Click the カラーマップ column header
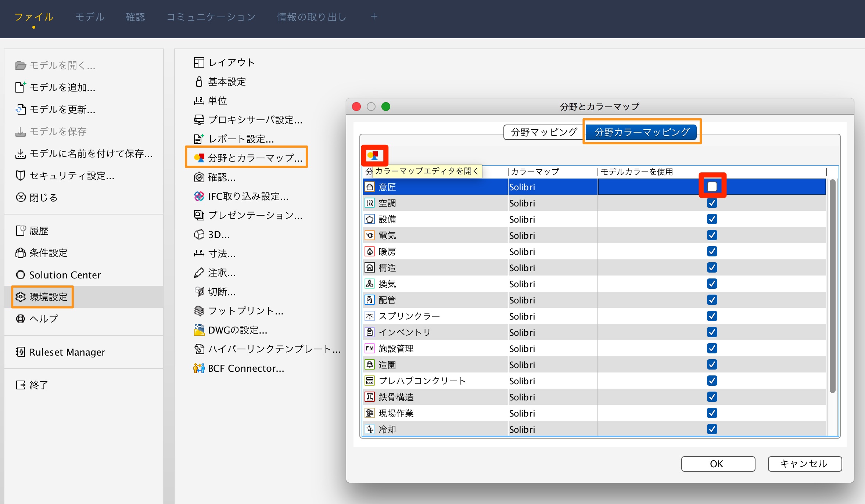 click(x=553, y=172)
